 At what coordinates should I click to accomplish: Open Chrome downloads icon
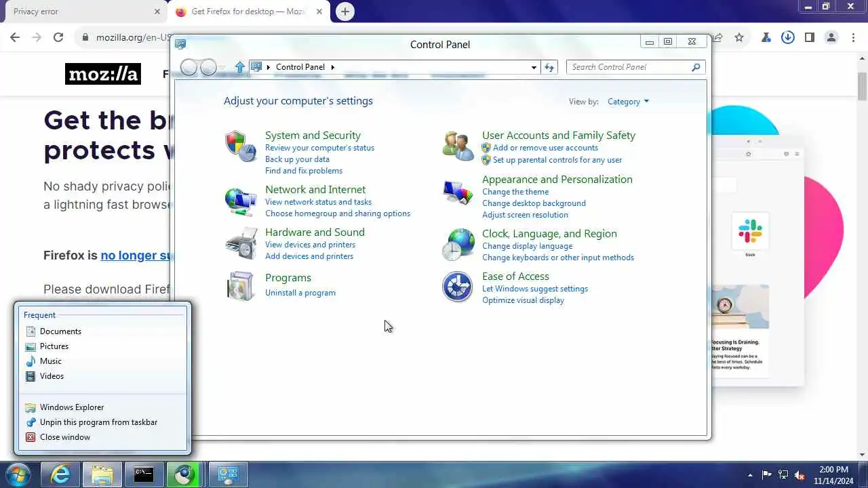tap(787, 38)
